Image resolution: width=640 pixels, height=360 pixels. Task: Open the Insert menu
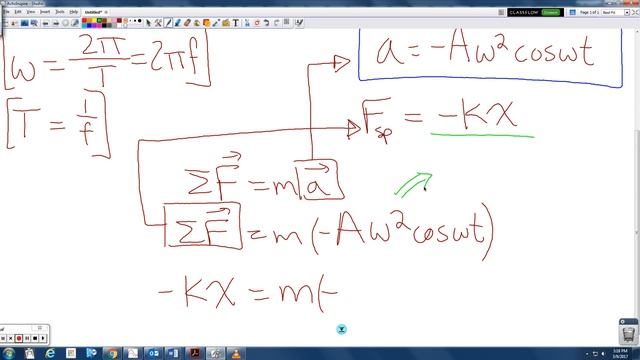(44, 12)
